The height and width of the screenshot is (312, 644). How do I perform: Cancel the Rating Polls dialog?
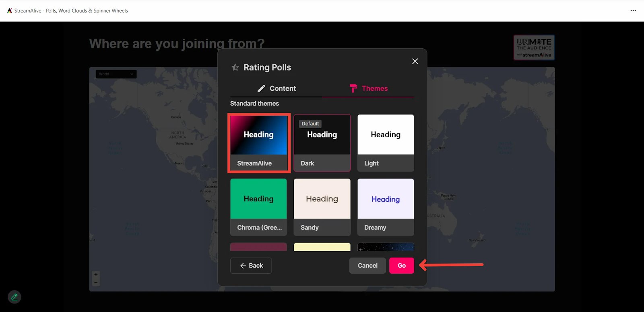(367, 266)
